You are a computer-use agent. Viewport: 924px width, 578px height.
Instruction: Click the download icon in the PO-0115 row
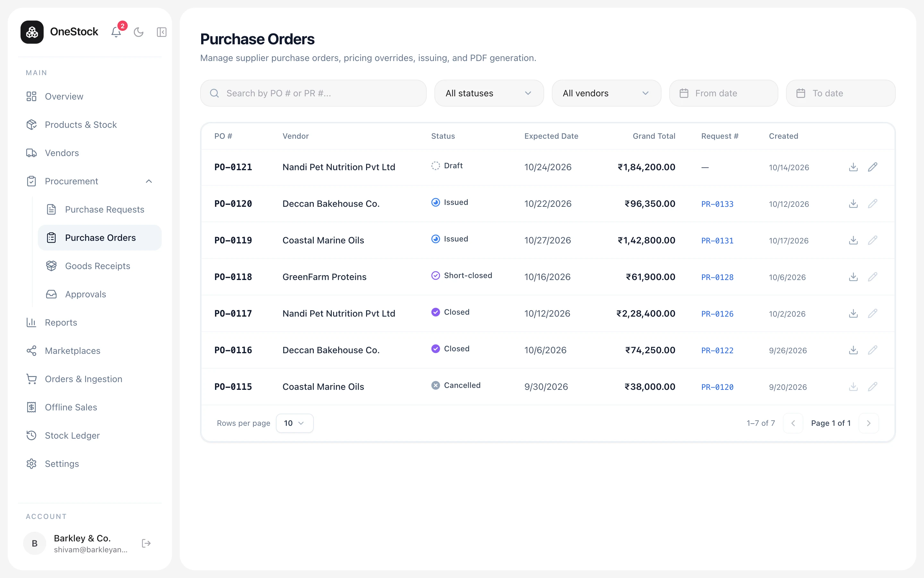point(853,387)
